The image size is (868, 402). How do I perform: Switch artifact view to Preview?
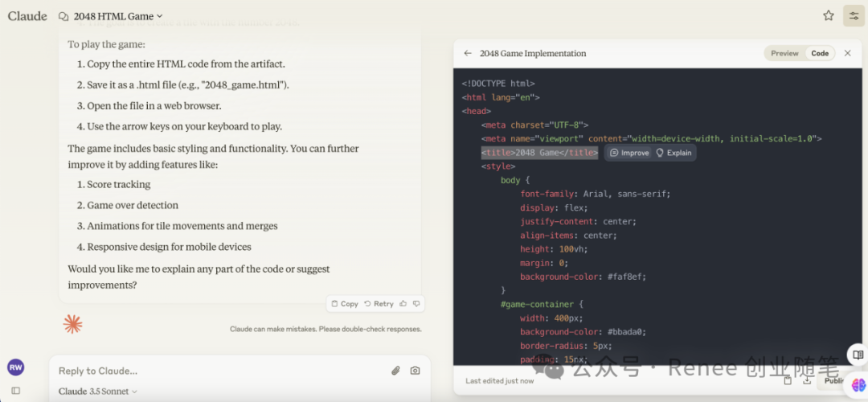pyautogui.click(x=784, y=53)
